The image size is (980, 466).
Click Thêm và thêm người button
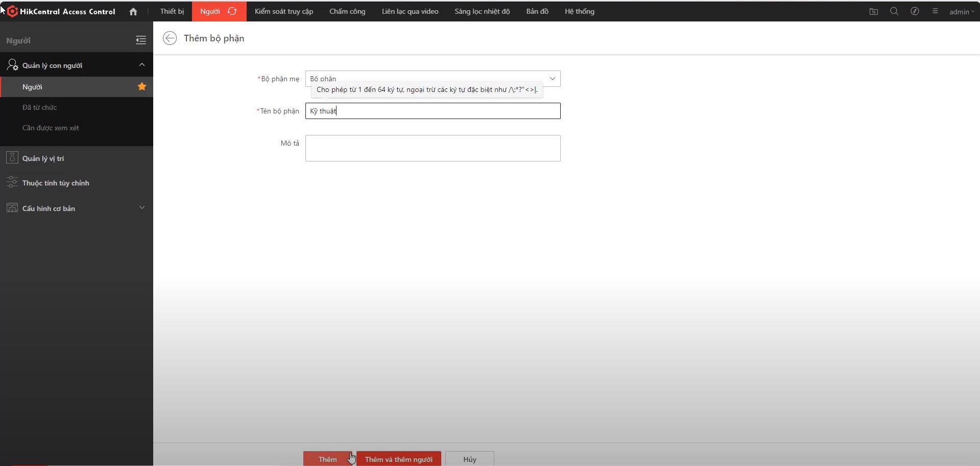(x=398, y=459)
